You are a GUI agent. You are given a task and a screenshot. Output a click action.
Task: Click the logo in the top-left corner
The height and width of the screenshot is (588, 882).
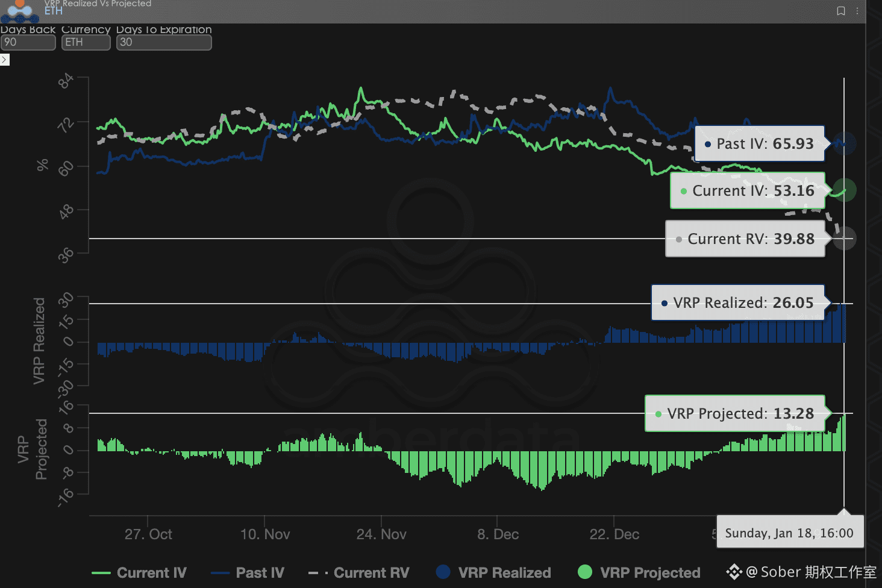[19, 11]
